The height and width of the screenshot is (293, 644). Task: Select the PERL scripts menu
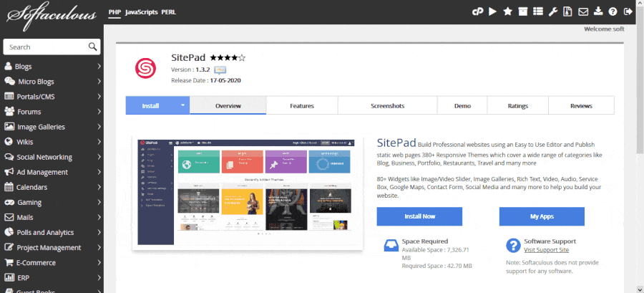168,12
